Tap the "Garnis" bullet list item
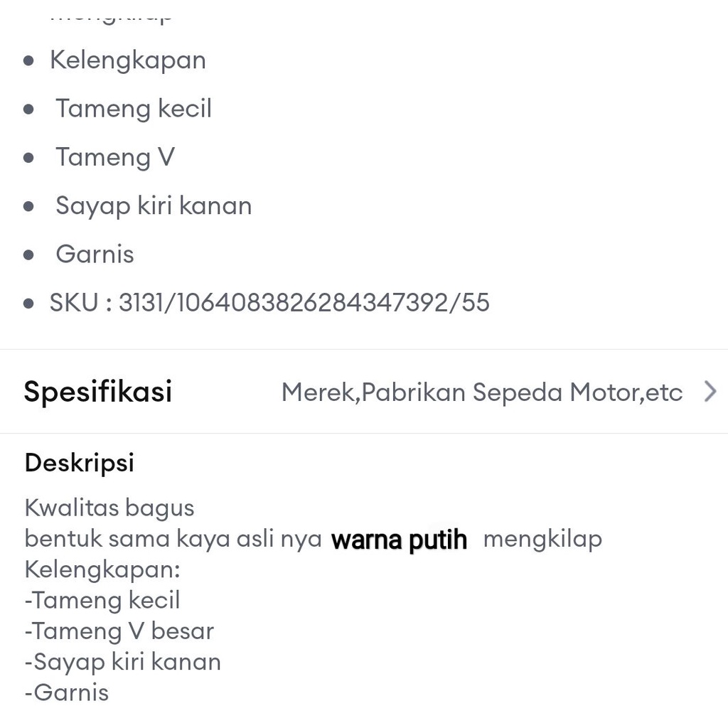728x728 pixels. (x=95, y=254)
